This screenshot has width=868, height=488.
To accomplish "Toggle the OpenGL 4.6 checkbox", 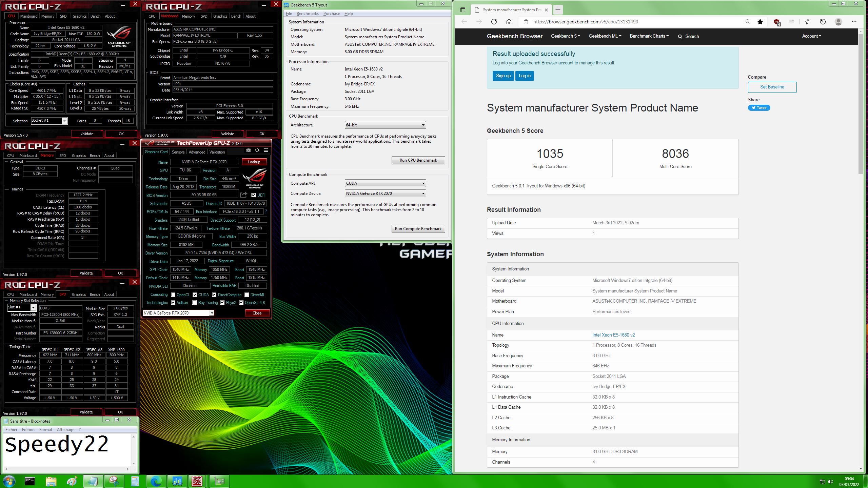I will pos(241,303).
